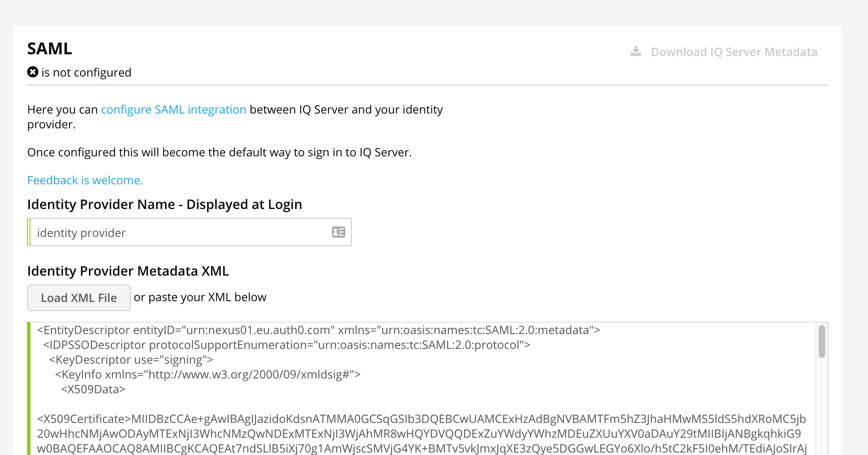Place cursor on the IDPSSODescriptor line

[286, 345]
